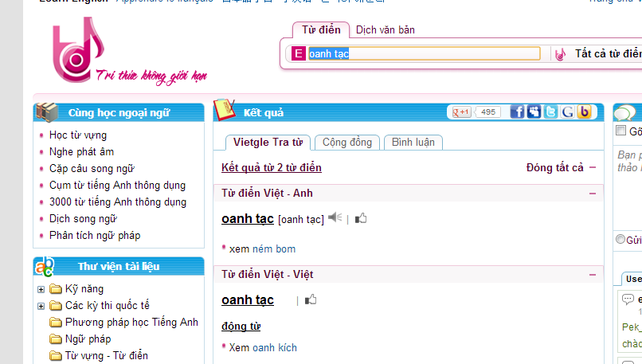The height and width of the screenshot is (364, 642).
Task: Click Kết quả từ 2 từ điển heading link
Action: click(x=272, y=167)
